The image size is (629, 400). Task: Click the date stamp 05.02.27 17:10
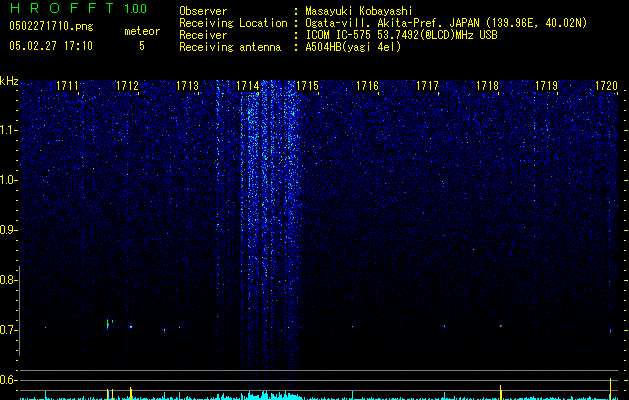click(51, 45)
